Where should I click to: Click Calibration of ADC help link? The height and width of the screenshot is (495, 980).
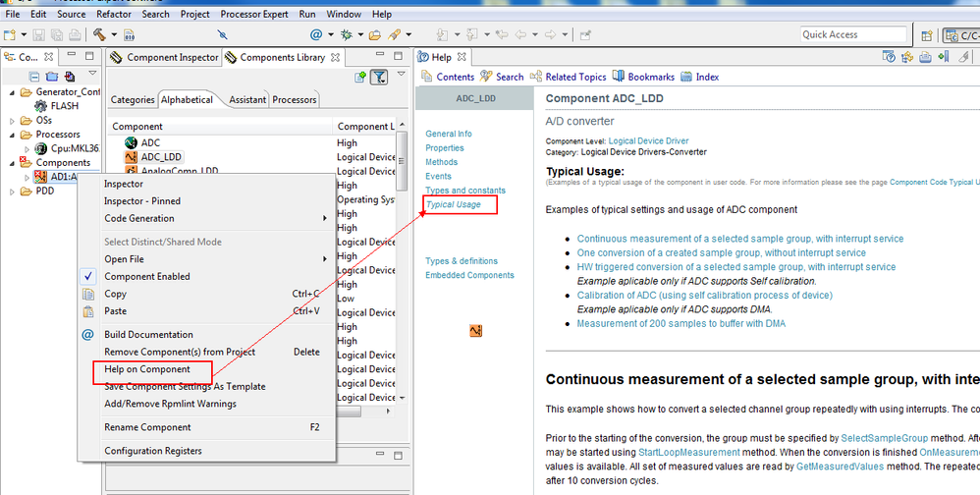click(x=704, y=295)
